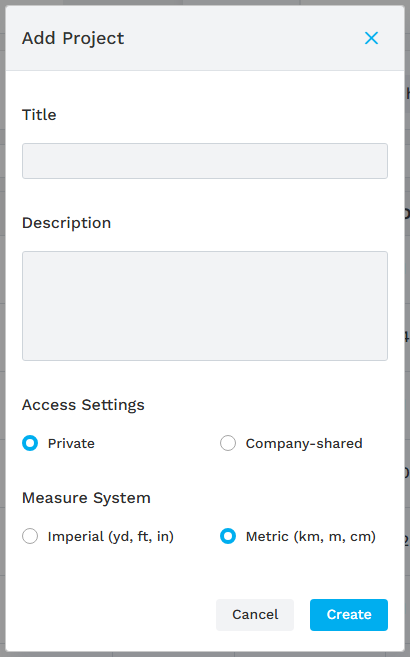
Task: Click the Company-shared option text
Action: coord(304,443)
